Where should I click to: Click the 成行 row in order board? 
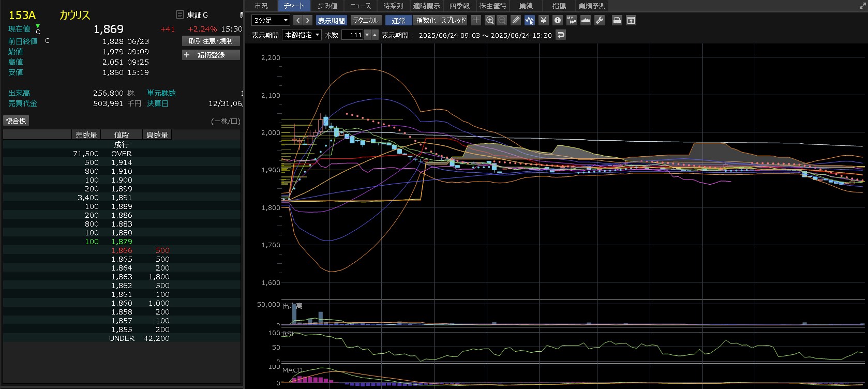pos(122,145)
